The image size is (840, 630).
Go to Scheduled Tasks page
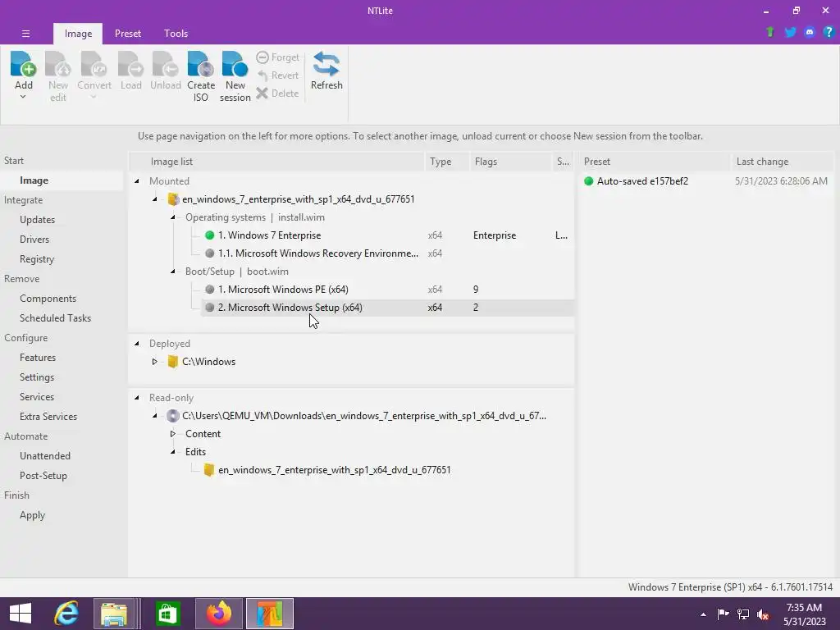pos(55,318)
